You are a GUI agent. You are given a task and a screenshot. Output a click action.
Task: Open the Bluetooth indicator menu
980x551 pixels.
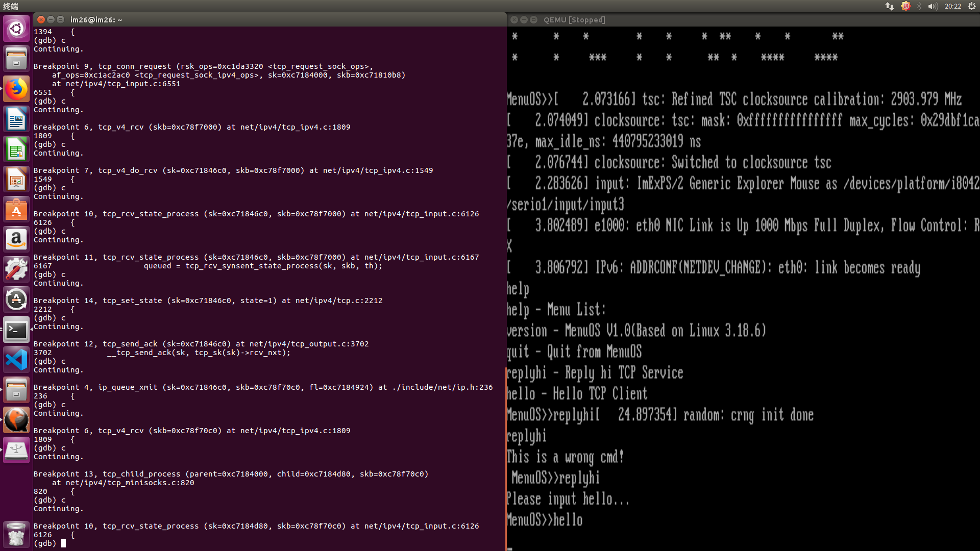coord(919,6)
